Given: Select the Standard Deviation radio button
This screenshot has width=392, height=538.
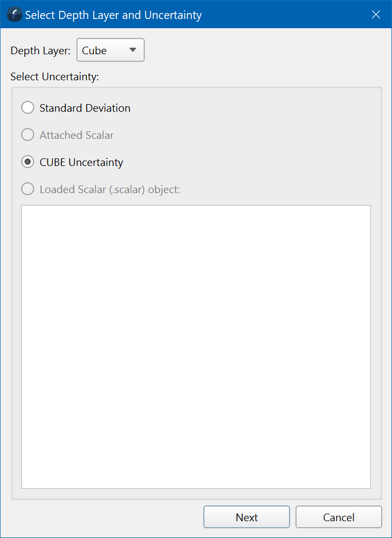Looking at the screenshot, I should pos(28,108).
